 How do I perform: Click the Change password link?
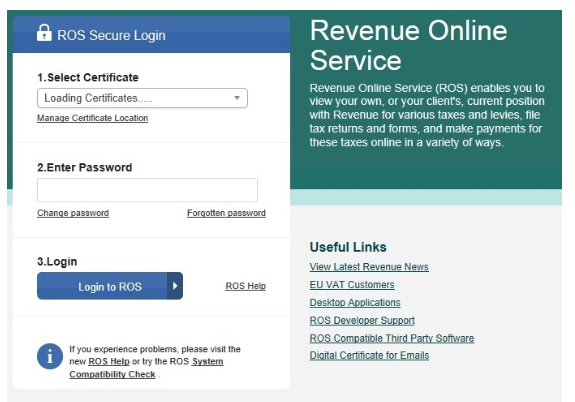click(x=73, y=213)
